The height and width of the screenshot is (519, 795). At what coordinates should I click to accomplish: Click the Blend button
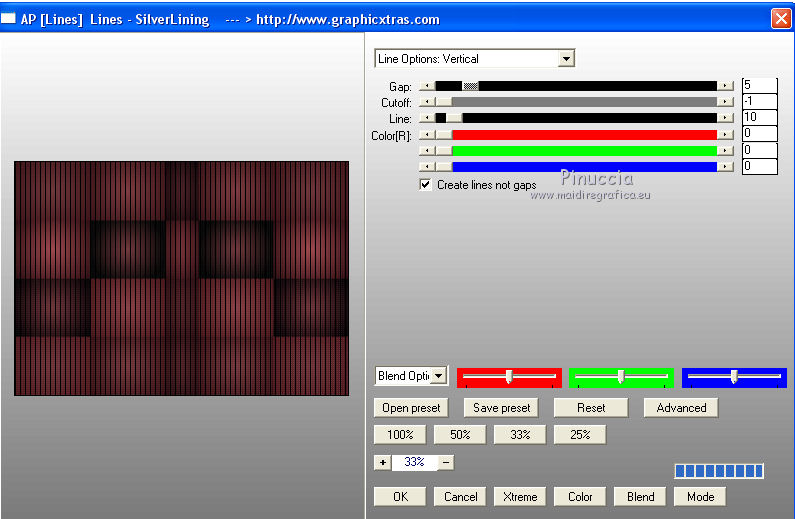(x=640, y=497)
